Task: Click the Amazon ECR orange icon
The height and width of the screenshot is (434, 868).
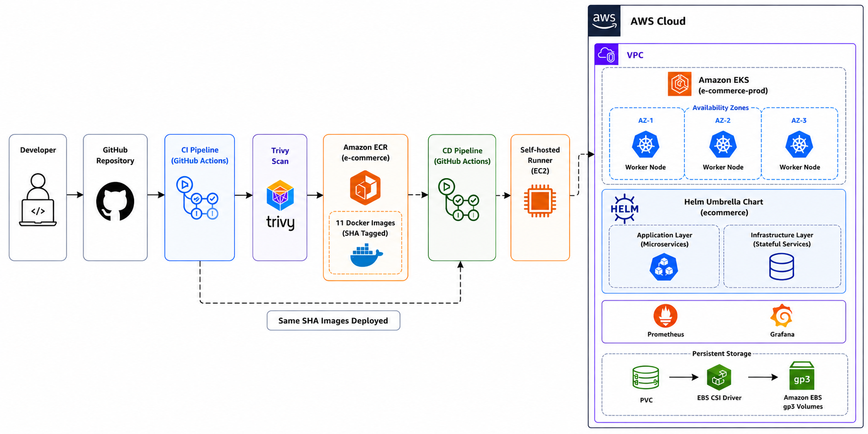Action: coord(365,188)
